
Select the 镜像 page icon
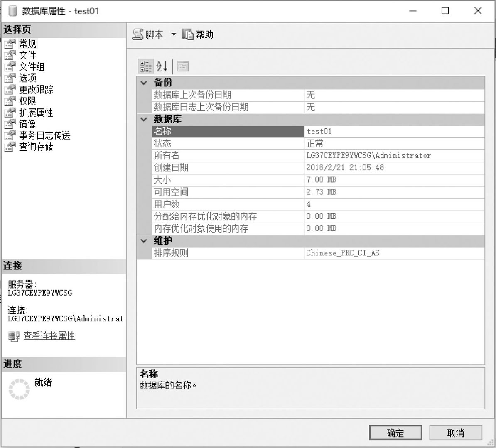10,124
